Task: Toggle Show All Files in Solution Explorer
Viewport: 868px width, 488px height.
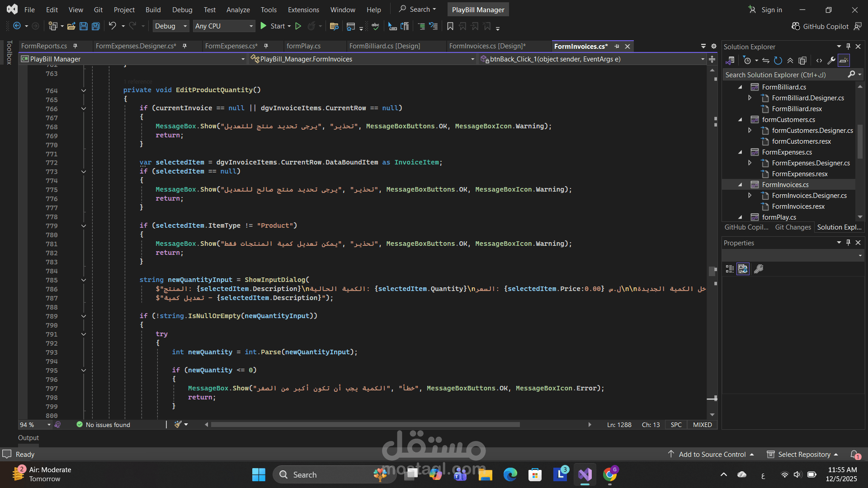Action: pos(802,61)
